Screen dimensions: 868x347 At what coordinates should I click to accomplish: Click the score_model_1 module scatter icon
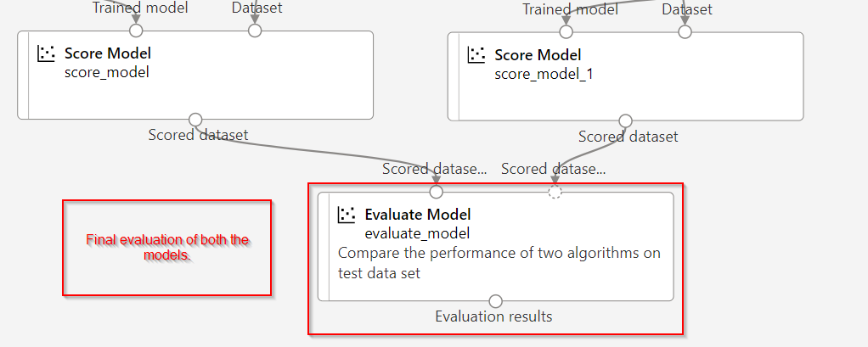(476, 55)
